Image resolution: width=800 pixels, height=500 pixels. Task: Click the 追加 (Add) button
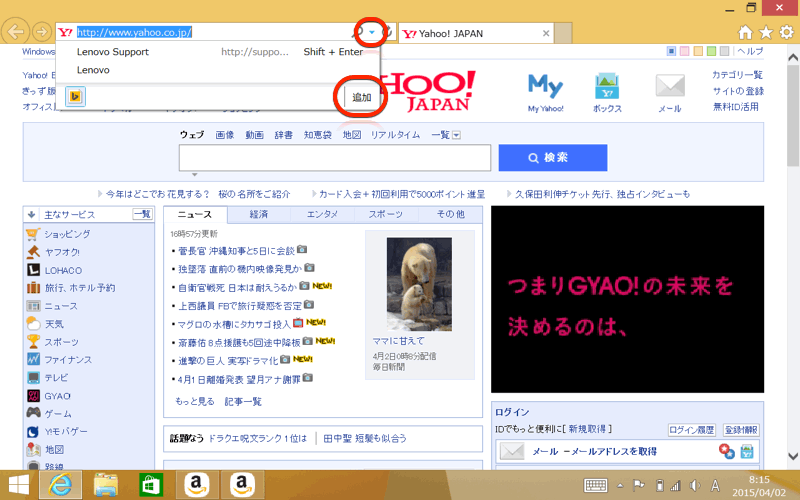tap(361, 97)
